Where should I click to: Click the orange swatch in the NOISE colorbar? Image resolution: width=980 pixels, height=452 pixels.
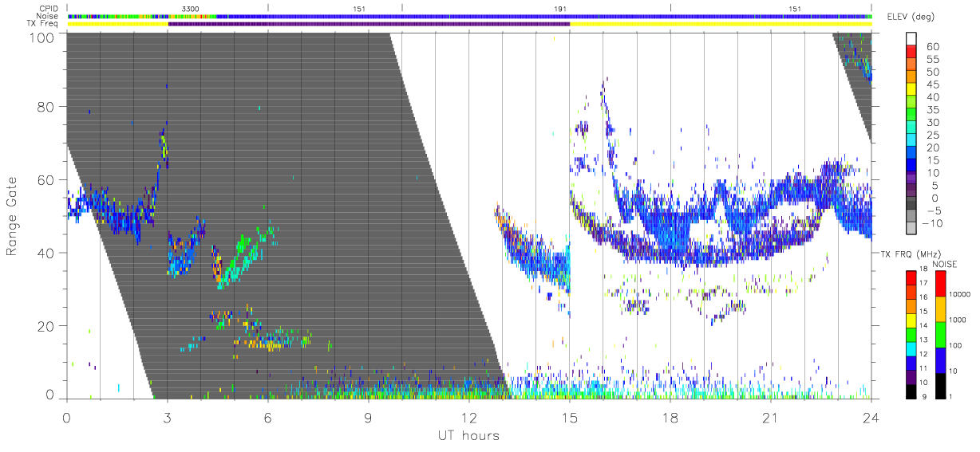pyautogui.click(x=941, y=309)
